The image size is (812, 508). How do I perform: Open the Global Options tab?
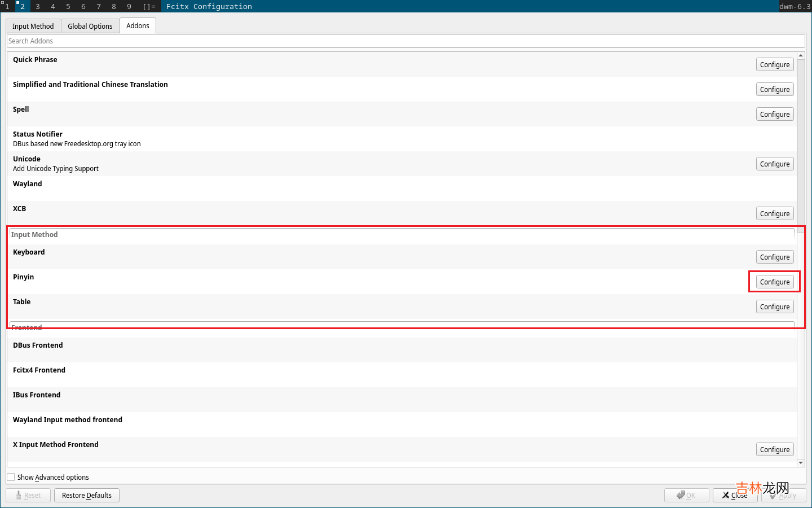click(90, 27)
